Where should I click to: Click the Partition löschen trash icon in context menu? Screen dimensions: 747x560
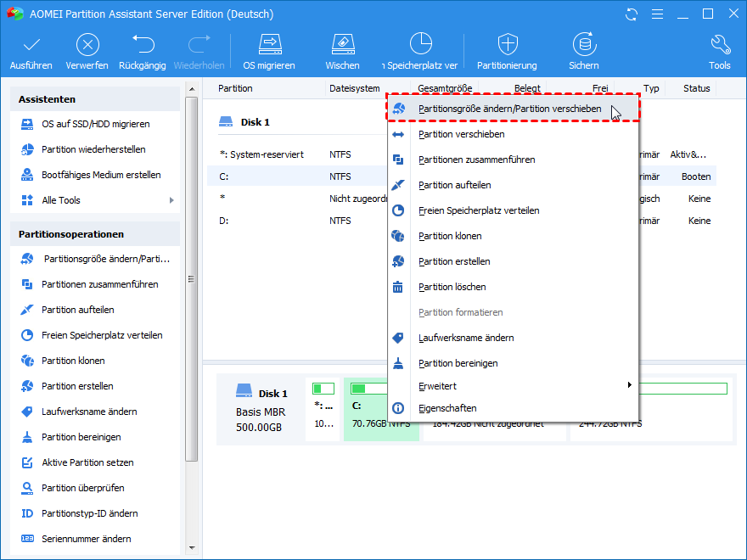click(x=398, y=287)
